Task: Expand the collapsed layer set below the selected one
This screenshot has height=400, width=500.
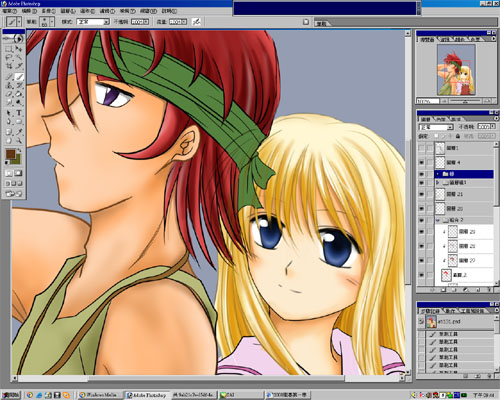Action: click(x=438, y=182)
